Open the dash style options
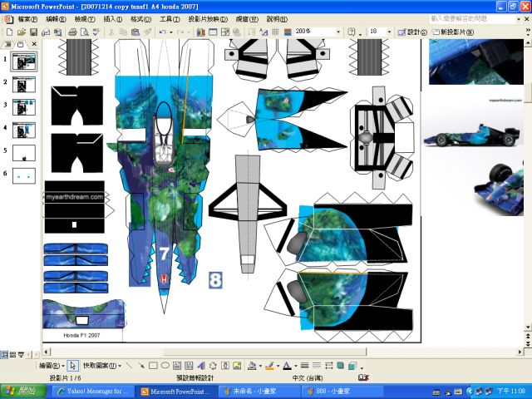The height and width of the screenshot is (399, 532). click(317, 366)
